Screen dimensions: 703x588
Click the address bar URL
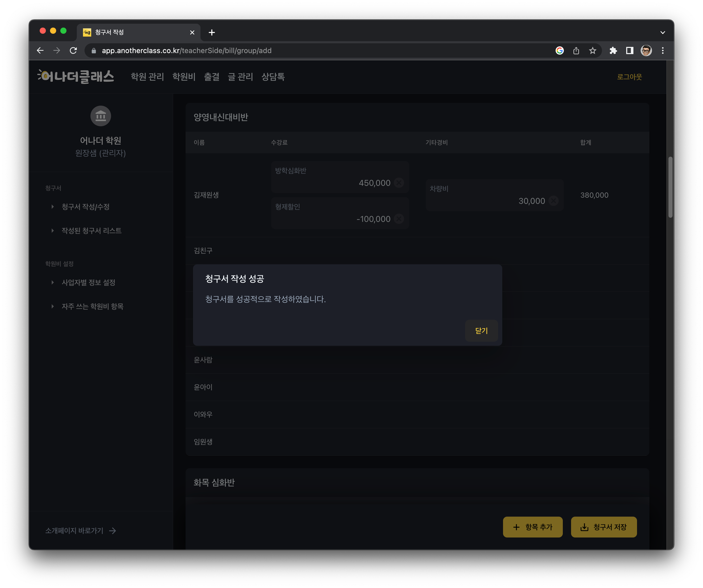[187, 51]
